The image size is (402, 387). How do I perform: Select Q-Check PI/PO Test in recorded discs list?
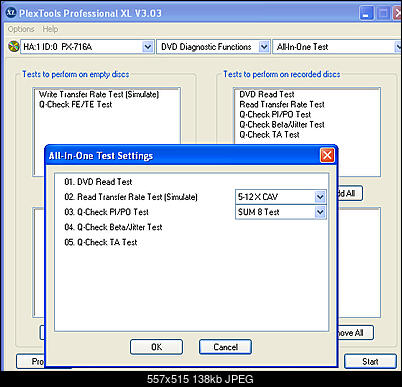tap(275, 114)
